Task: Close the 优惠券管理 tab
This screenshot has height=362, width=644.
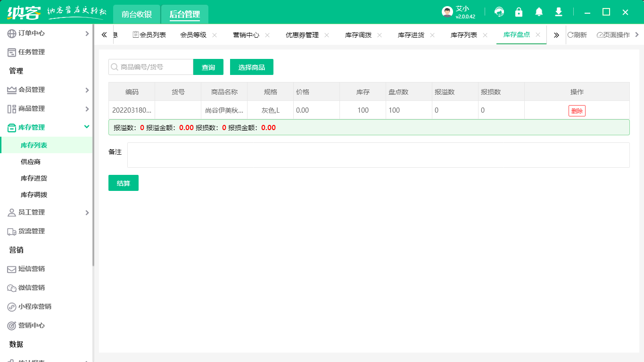Action: (327, 35)
